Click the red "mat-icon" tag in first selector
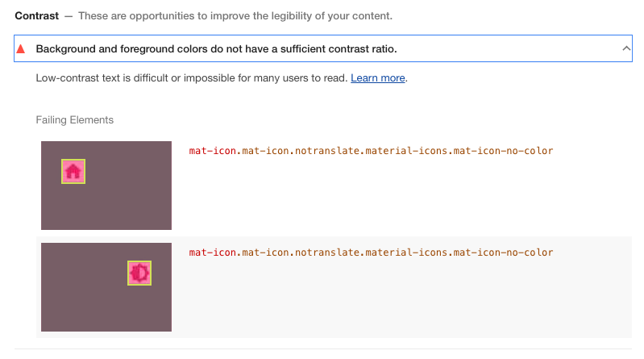This screenshot has height=359, width=644. click(x=213, y=151)
